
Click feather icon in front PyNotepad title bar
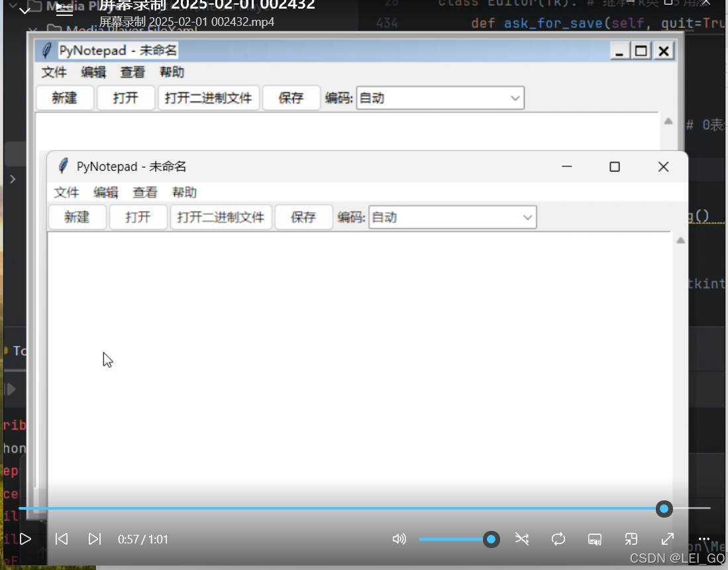63,166
